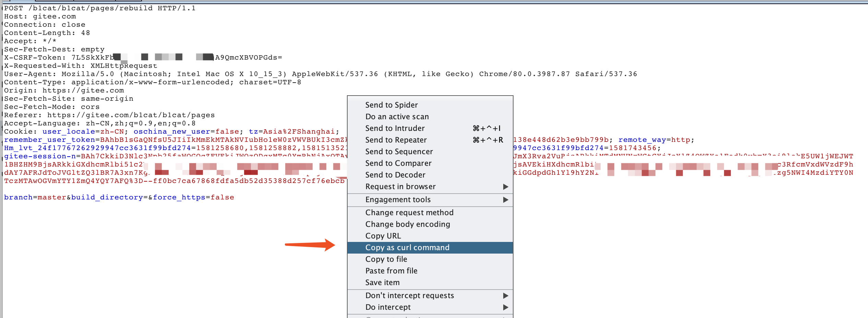Image resolution: width=868 pixels, height=318 pixels.
Task: Select Change request method
Action: click(x=430, y=212)
